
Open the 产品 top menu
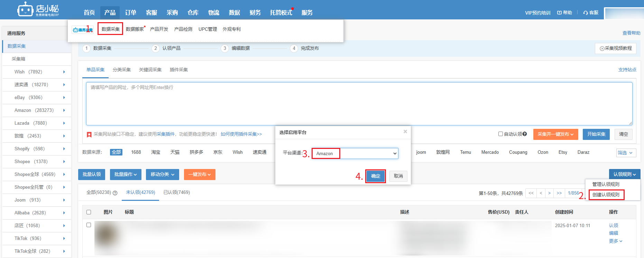coord(110,13)
